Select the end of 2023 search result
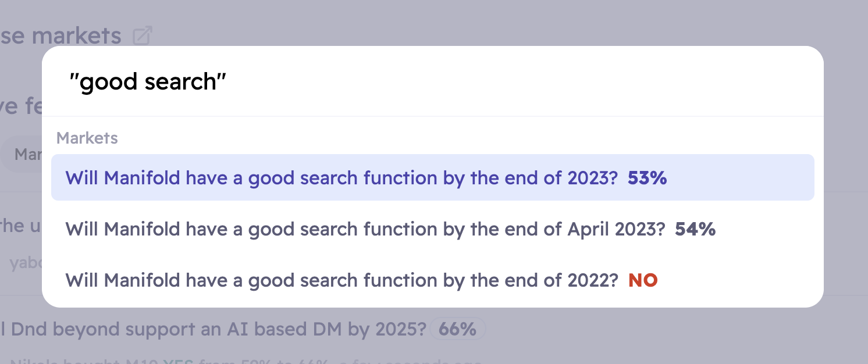This screenshot has height=364, width=868. (433, 177)
